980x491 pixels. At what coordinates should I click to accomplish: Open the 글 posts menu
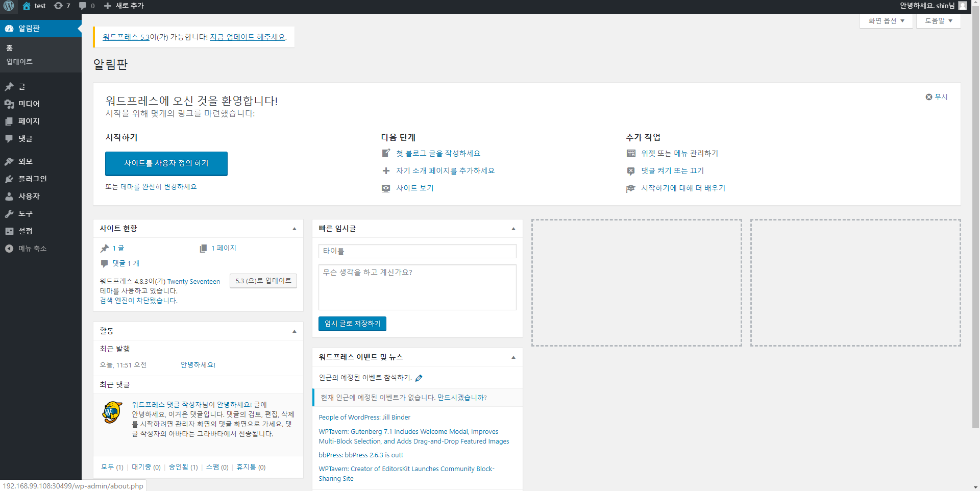click(x=41, y=87)
